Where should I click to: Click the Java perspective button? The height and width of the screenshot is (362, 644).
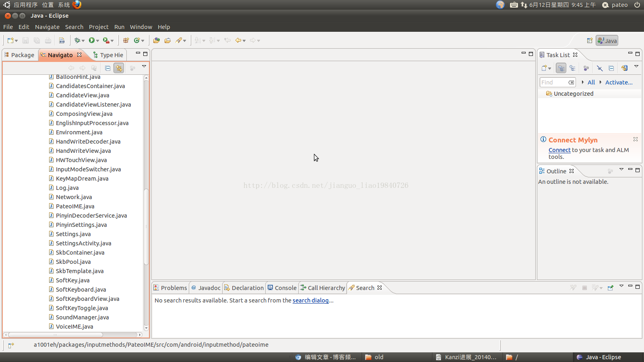(607, 41)
